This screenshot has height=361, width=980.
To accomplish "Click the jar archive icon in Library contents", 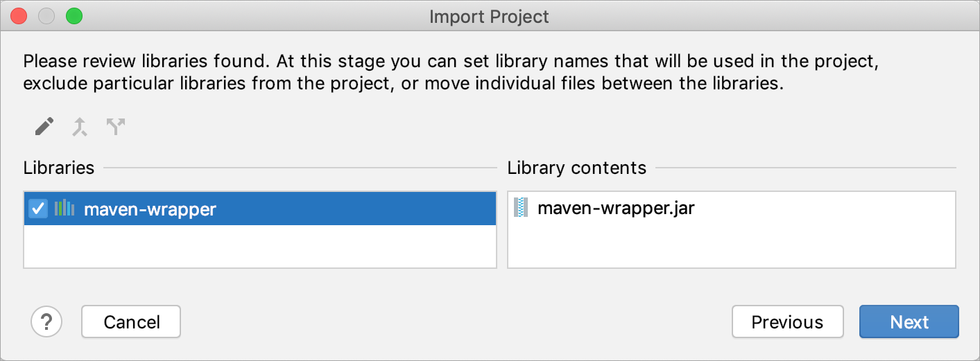I will click(x=521, y=207).
